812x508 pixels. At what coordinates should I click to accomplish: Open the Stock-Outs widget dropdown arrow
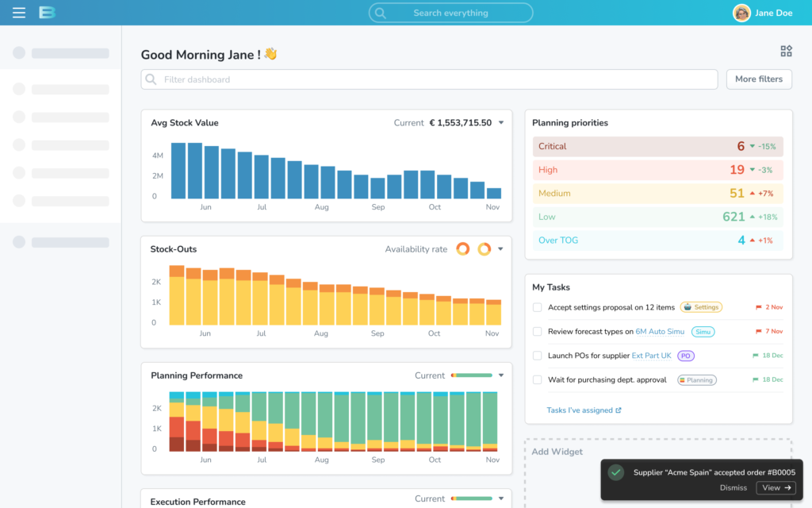tap(501, 249)
